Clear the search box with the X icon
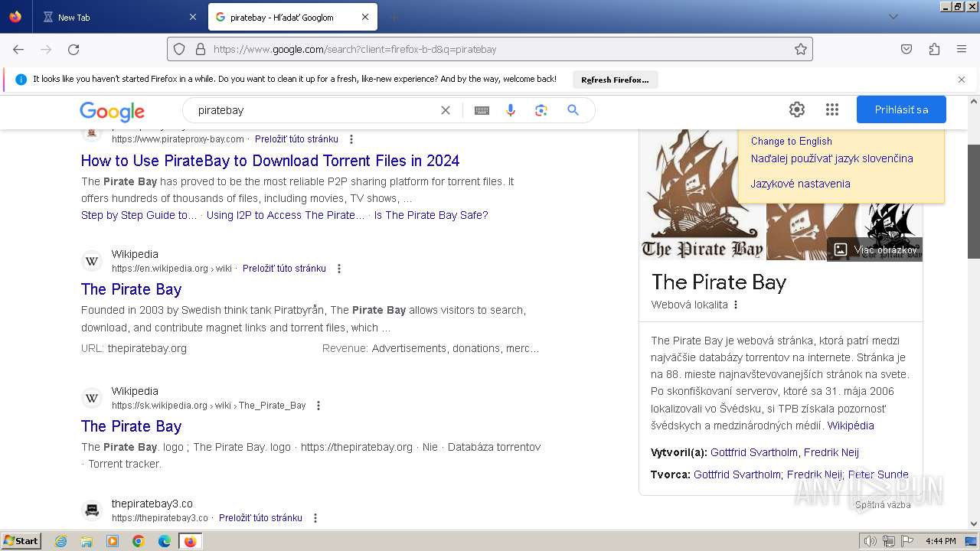 click(x=446, y=110)
